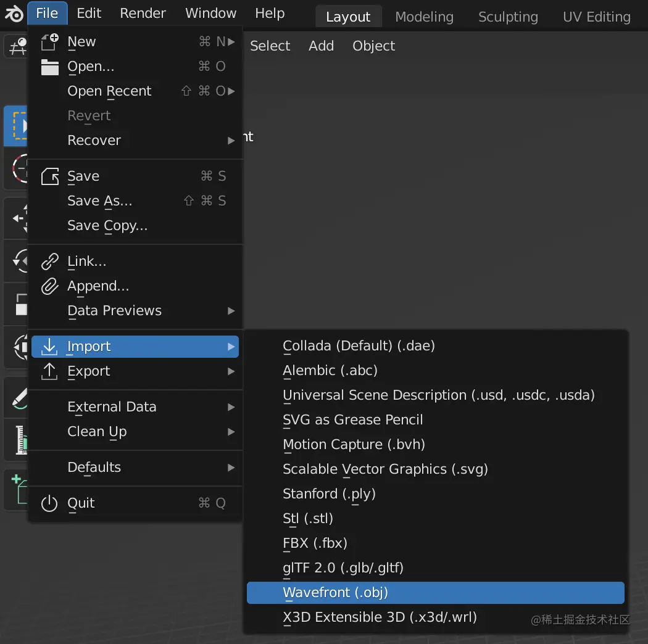Expand the New submenu arrow
The image size is (648, 644).
(x=231, y=42)
